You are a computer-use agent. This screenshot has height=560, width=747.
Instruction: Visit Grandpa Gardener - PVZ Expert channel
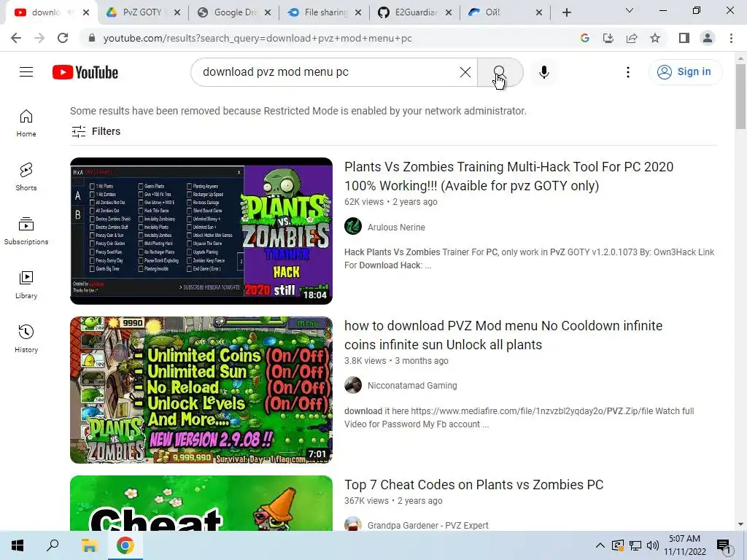click(x=427, y=525)
